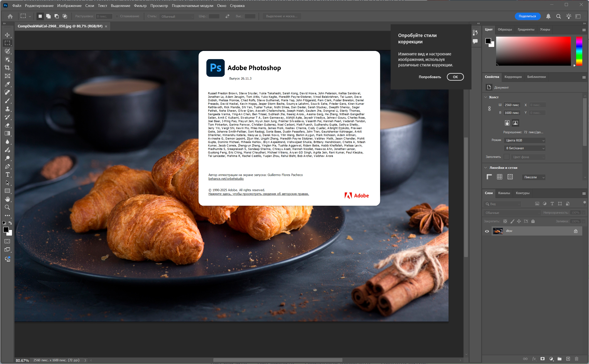The width and height of the screenshot is (589, 364).
Task: Select the Move tool
Action: click(x=7, y=35)
